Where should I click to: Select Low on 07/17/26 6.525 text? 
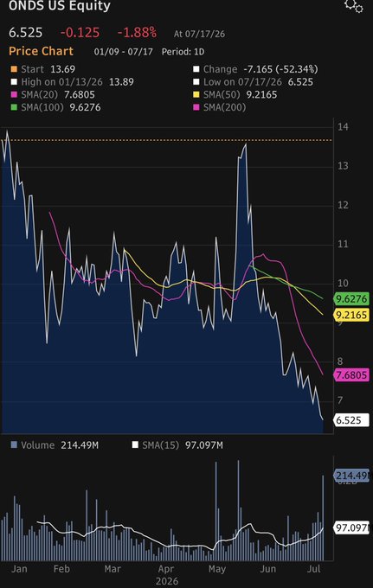258,82
